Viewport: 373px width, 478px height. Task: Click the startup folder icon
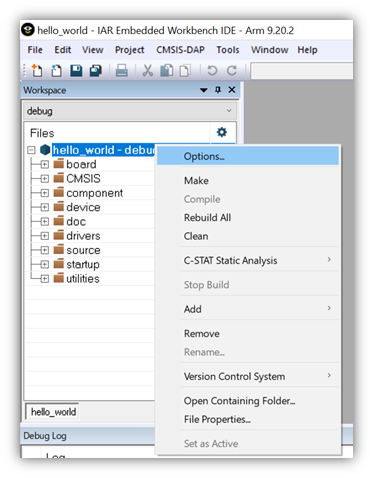tap(59, 264)
